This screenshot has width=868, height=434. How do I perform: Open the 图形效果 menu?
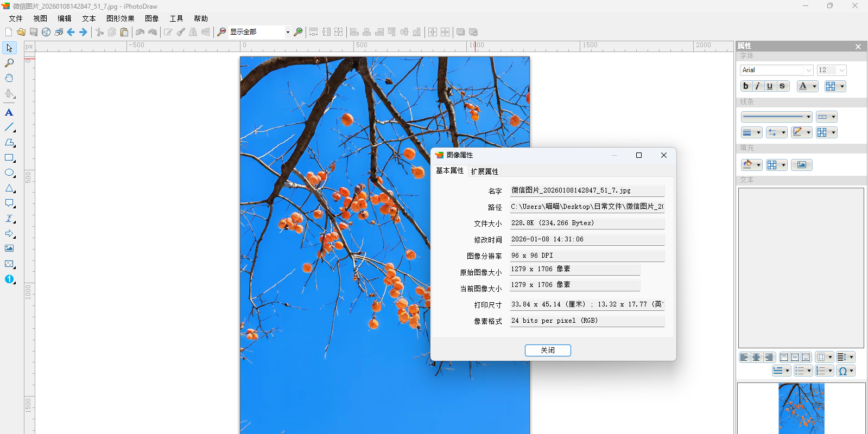coord(121,18)
